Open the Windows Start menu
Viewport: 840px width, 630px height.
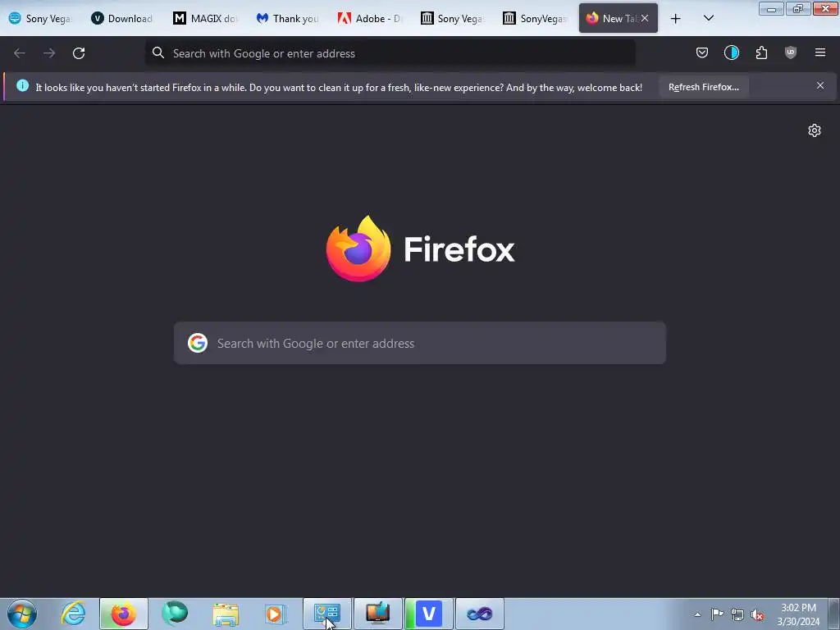point(22,614)
